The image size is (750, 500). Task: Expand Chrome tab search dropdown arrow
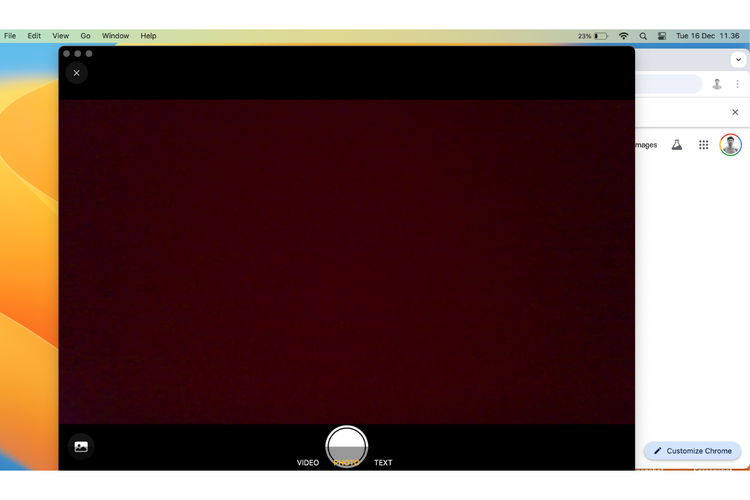tap(739, 60)
